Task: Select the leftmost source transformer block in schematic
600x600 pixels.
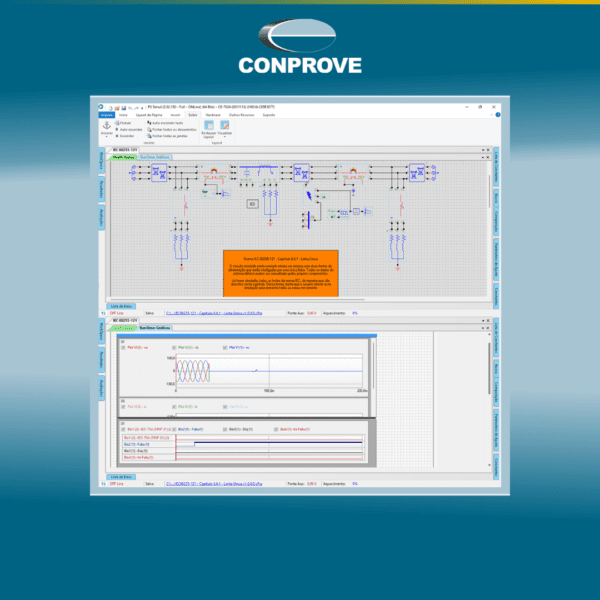Action: [x=159, y=173]
